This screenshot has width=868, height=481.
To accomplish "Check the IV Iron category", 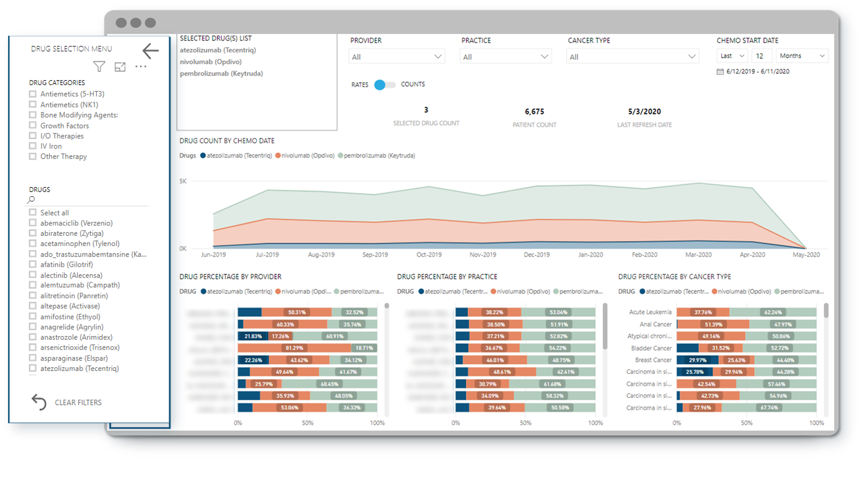I will 33,146.
